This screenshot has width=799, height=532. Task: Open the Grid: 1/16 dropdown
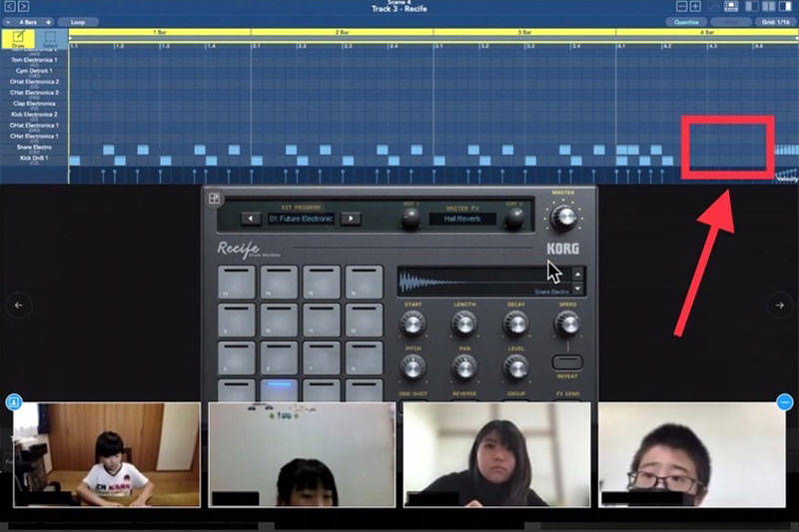[776, 22]
